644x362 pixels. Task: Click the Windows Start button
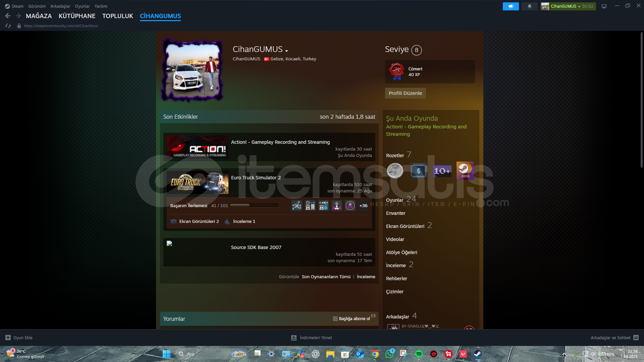coord(167,354)
